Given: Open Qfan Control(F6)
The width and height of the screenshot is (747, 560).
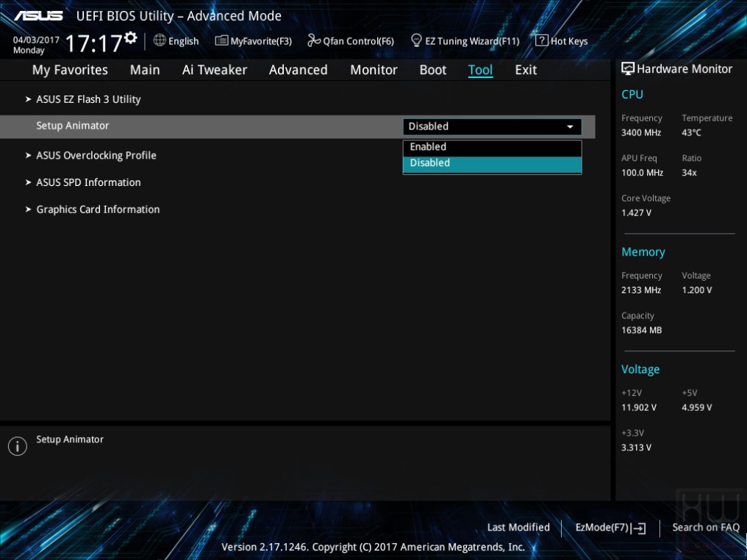Looking at the screenshot, I should tap(351, 41).
